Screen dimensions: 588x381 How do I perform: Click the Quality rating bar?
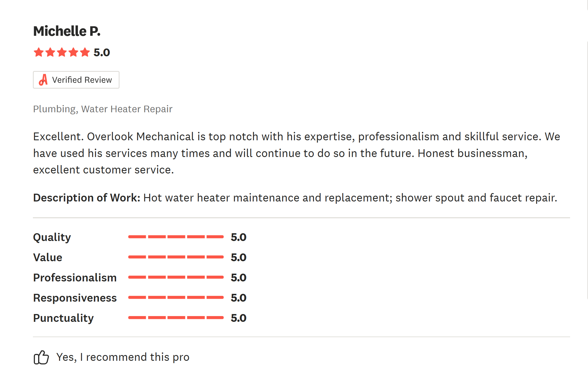click(x=176, y=237)
